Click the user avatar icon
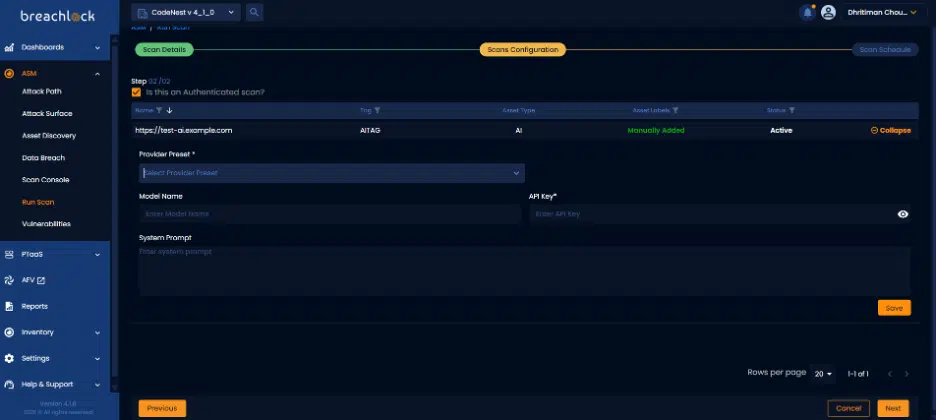936x420 pixels. point(828,12)
